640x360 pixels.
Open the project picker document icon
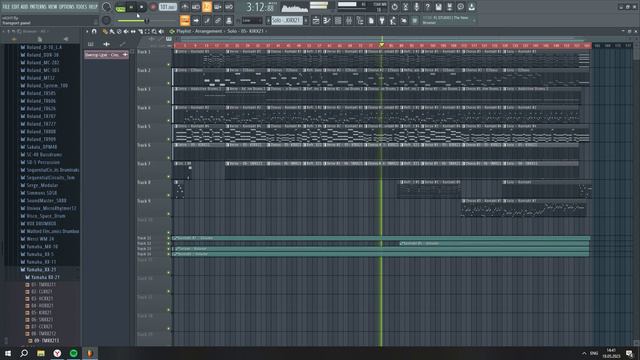coord(371,20)
